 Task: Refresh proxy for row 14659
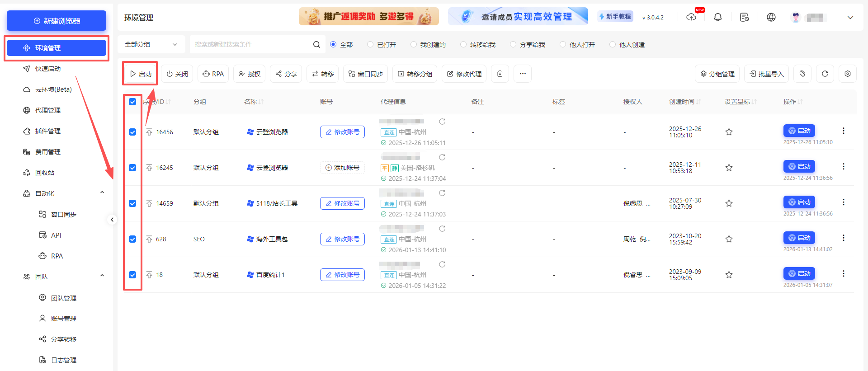click(442, 193)
